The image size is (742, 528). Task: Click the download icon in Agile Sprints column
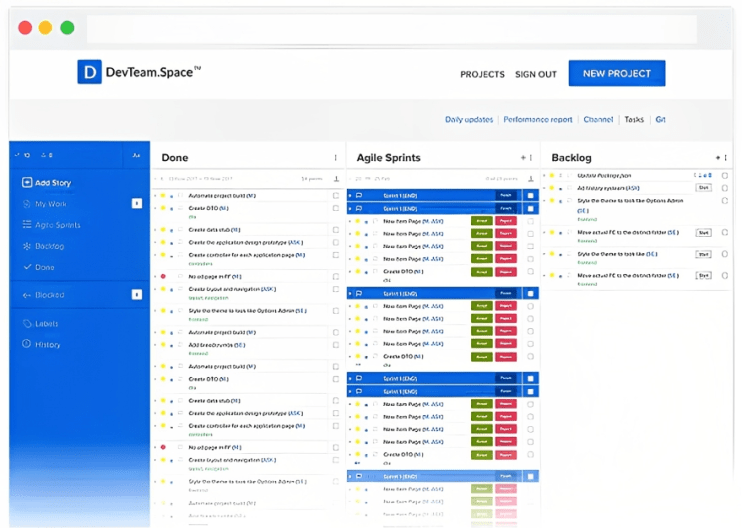(x=530, y=179)
